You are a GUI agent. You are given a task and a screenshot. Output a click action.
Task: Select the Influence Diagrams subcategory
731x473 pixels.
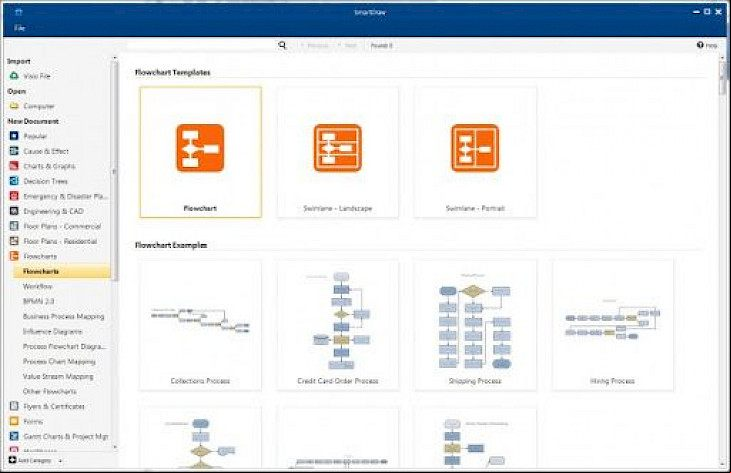[x=52, y=331]
